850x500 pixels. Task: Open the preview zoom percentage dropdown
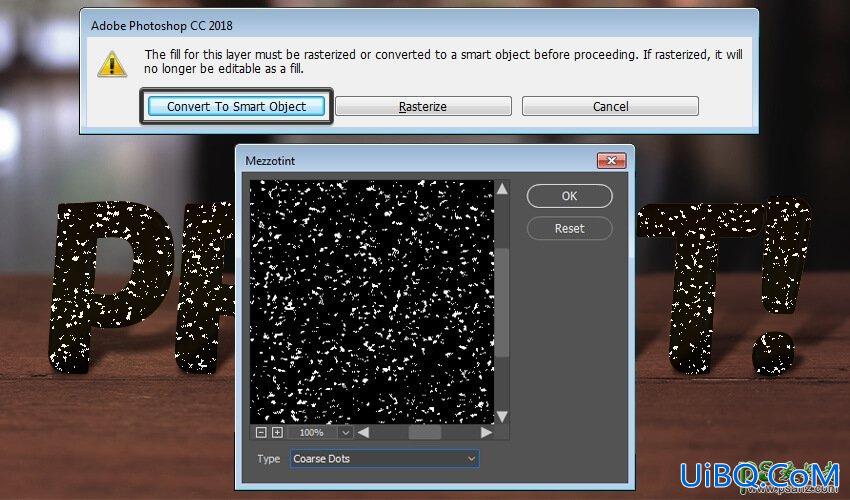point(345,432)
